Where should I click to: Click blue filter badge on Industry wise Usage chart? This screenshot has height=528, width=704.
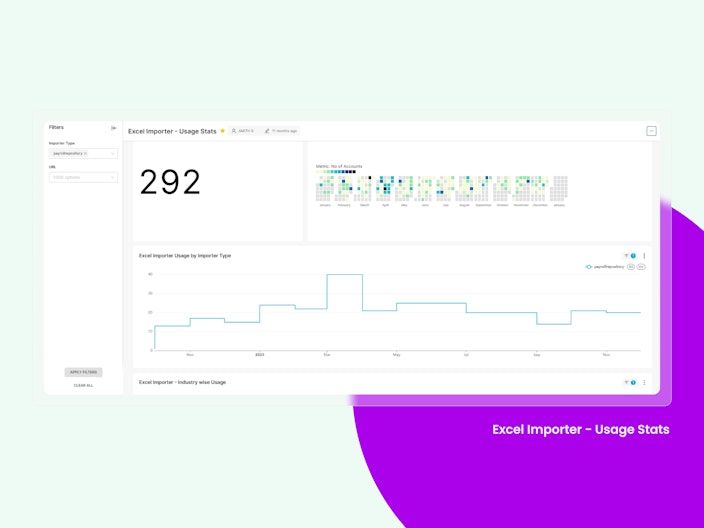[x=633, y=383]
